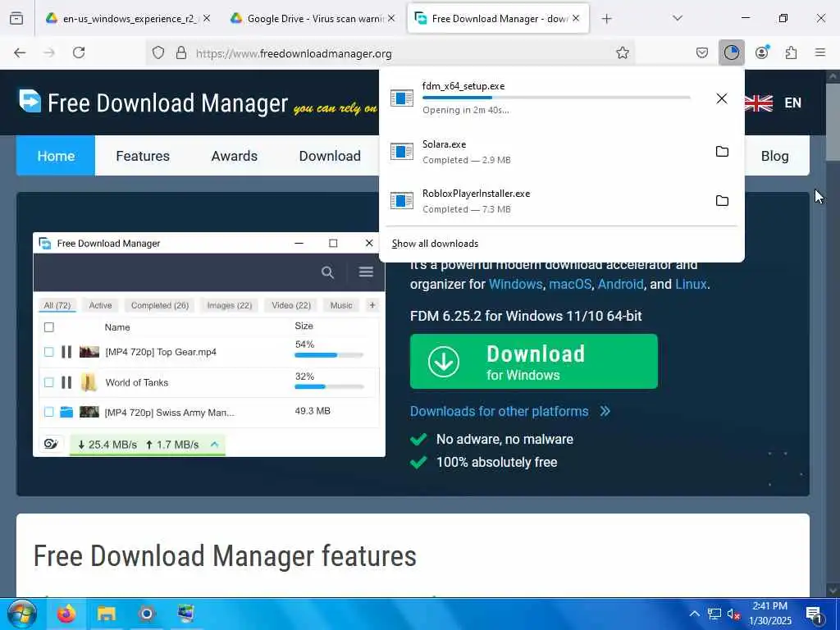Viewport: 840px width, 630px height.
Task: Cancel the fdm_x64_setup.exe download
Action: pyautogui.click(x=722, y=98)
